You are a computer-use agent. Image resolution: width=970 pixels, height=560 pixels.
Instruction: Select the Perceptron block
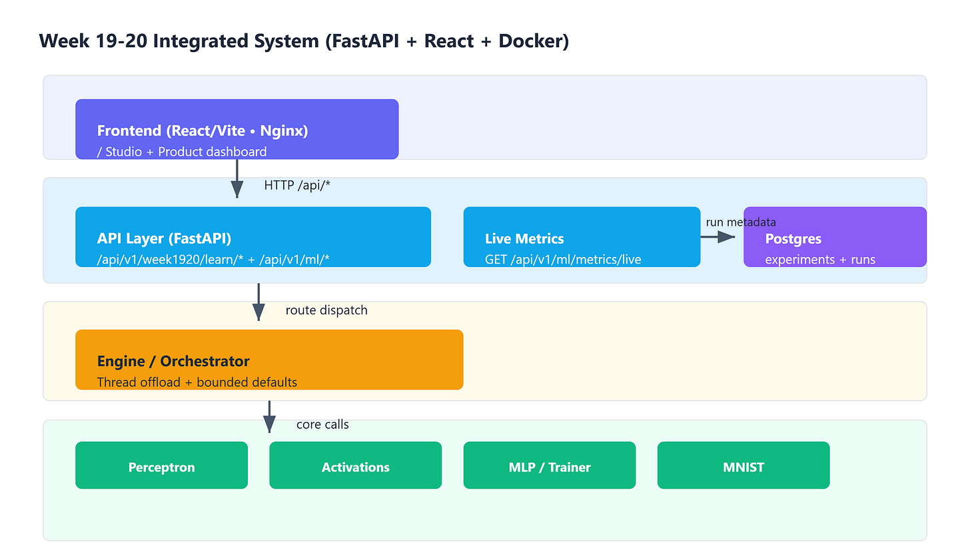coord(162,465)
